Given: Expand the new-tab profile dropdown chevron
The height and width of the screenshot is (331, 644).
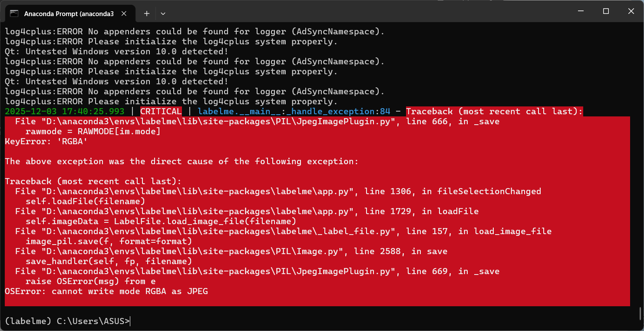Looking at the screenshot, I should pyautogui.click(x=163, y=13).
